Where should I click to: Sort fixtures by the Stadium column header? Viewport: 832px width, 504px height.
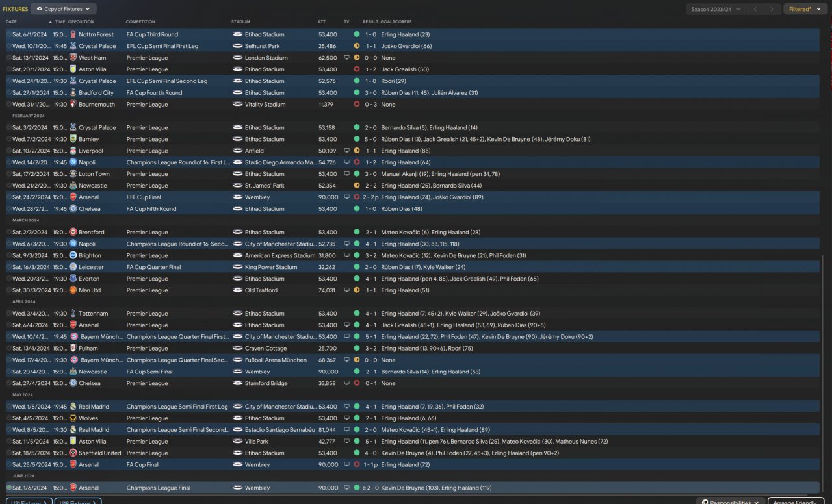240,22
